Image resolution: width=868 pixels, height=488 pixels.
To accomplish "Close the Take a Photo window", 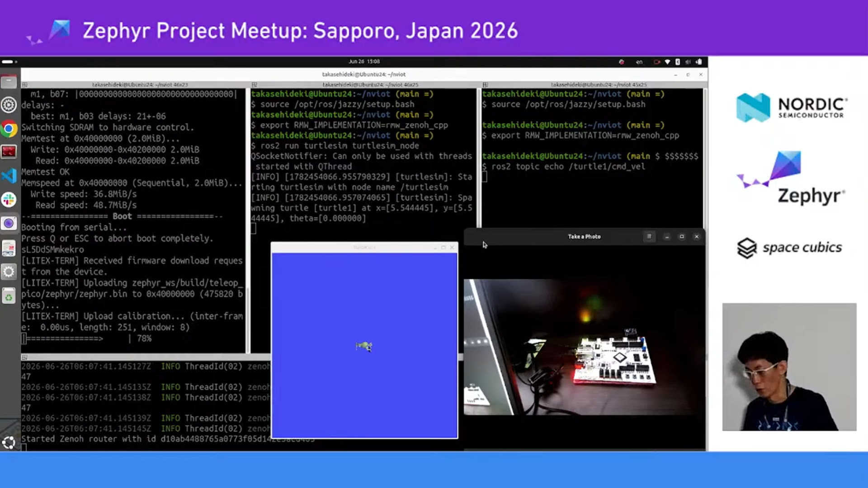I will (x=697, y=237).
